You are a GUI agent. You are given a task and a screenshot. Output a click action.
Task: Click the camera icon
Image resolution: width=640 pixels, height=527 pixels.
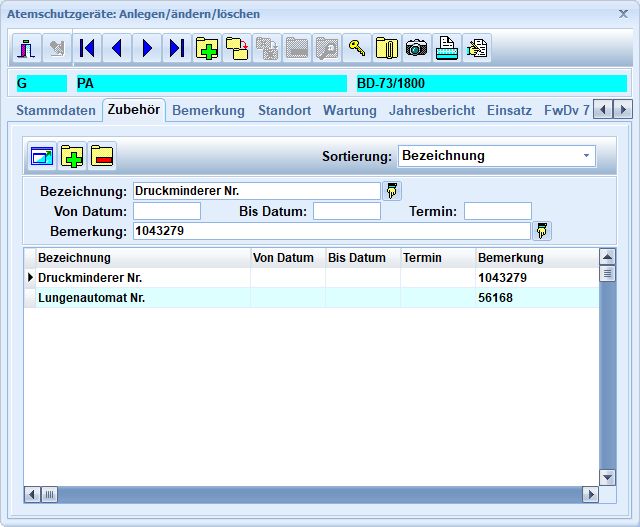pyautogui.click(x=416, y=49)
